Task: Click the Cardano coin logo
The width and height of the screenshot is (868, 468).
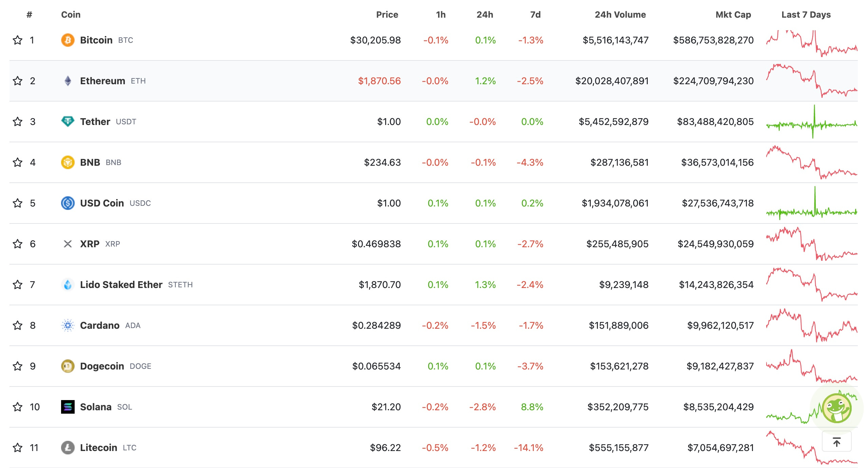Action: click(x=68, y=325)
